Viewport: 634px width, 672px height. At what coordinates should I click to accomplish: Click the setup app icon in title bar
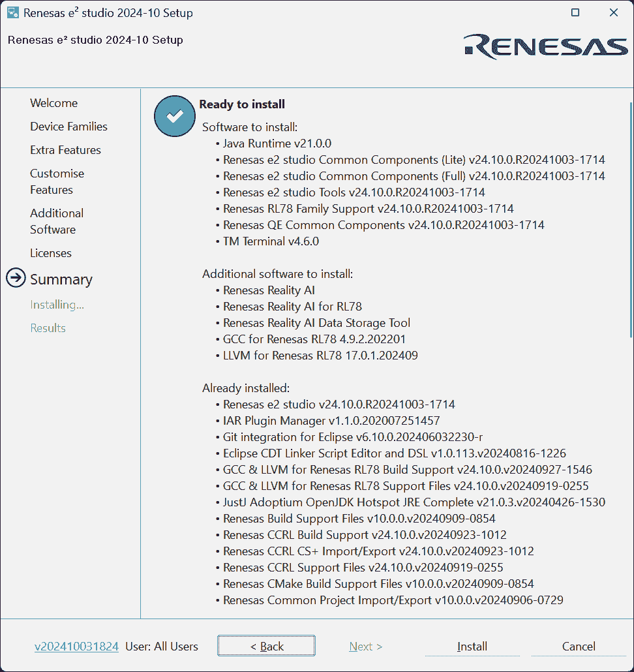[x=12, y=13]
